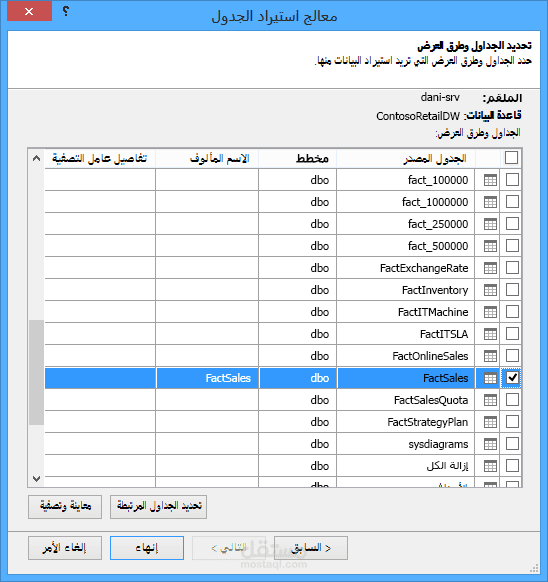
Task: Select the sysdiagrams table name
Action: 438,444
